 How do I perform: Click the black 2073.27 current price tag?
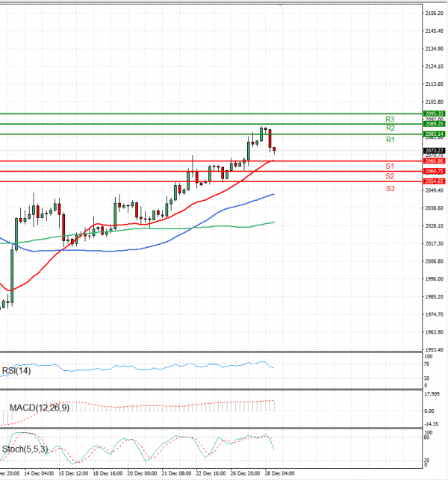(434, 151)
